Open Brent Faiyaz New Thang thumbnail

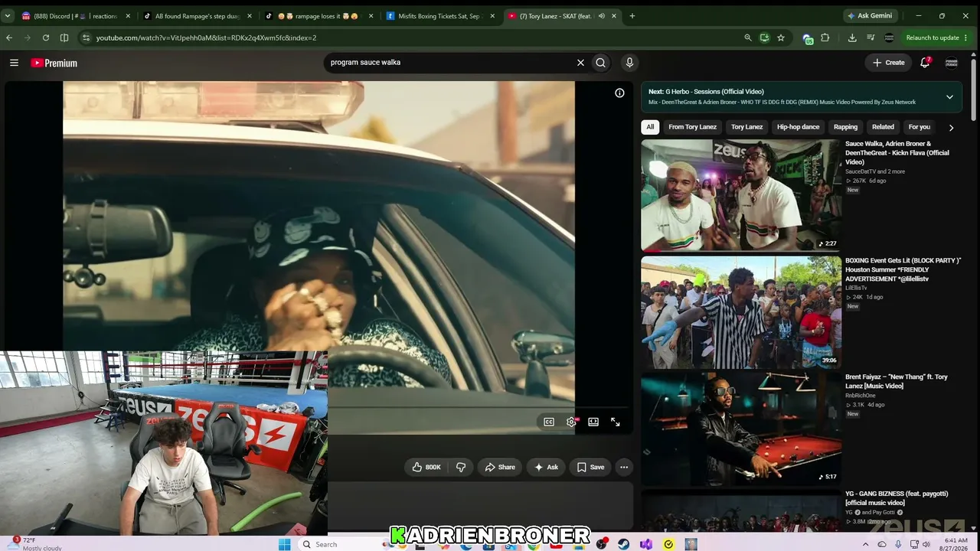click(x=741, y=429)
